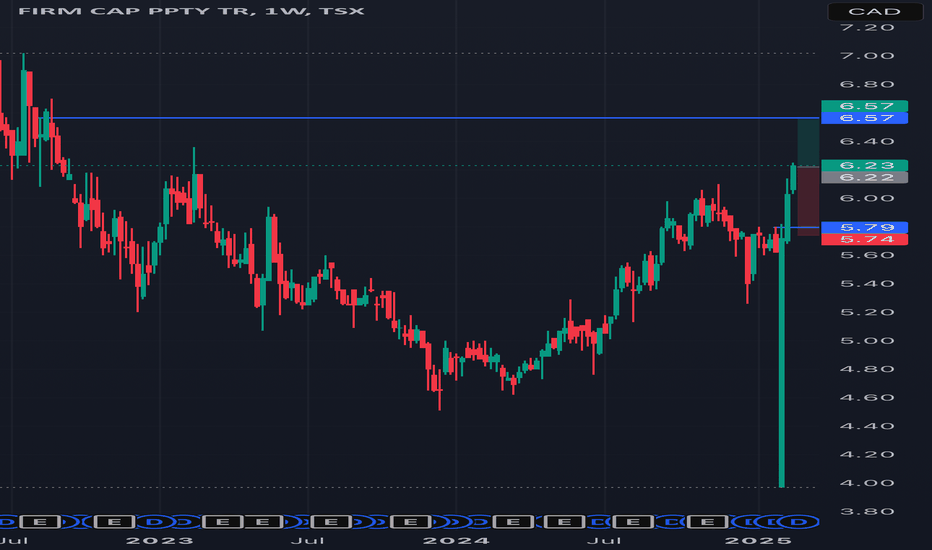Click the 2024 time axis label
932x550 pixels.
point(456,540)
